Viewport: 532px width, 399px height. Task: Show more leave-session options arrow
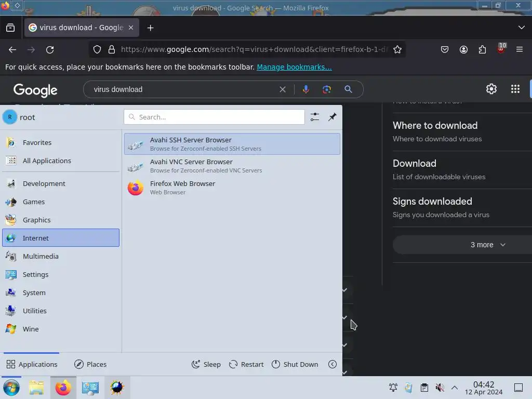[332, 364]
